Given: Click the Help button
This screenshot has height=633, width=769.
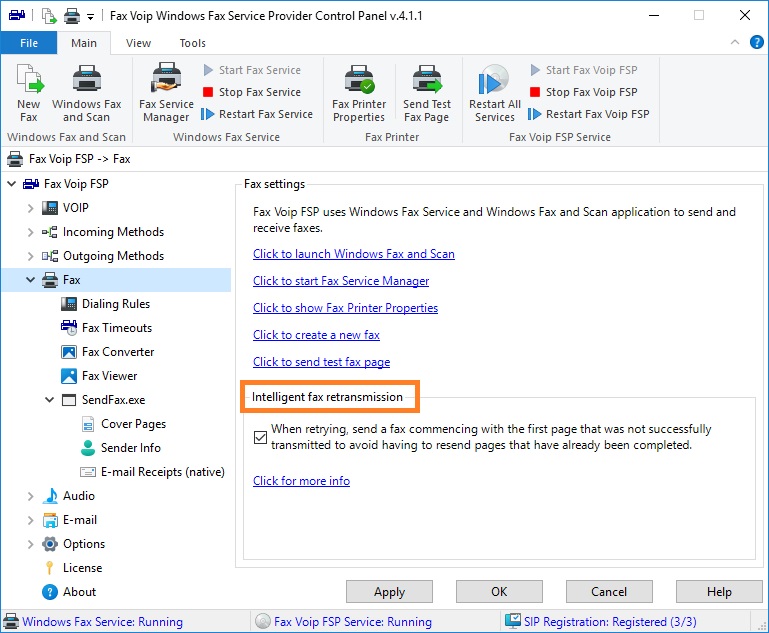Looking at the screenshot, I should click(x=719, y=592).
